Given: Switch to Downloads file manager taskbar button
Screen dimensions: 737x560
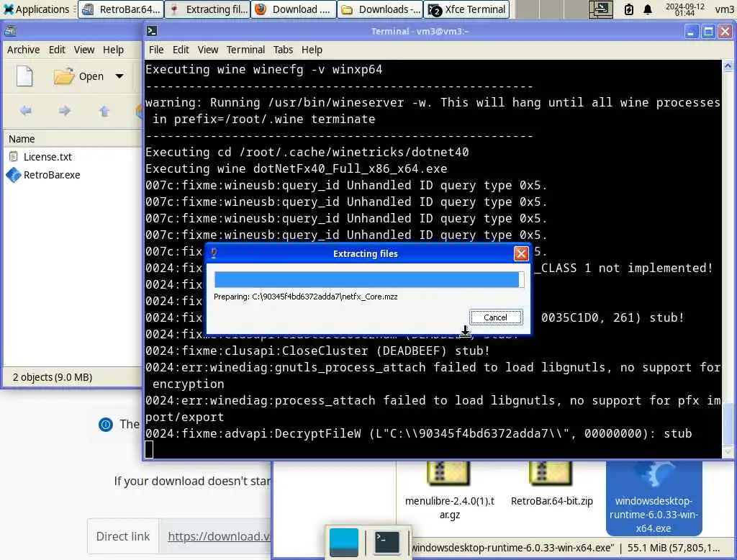Looking at the screenshot, I should click(x=380, y=9).
